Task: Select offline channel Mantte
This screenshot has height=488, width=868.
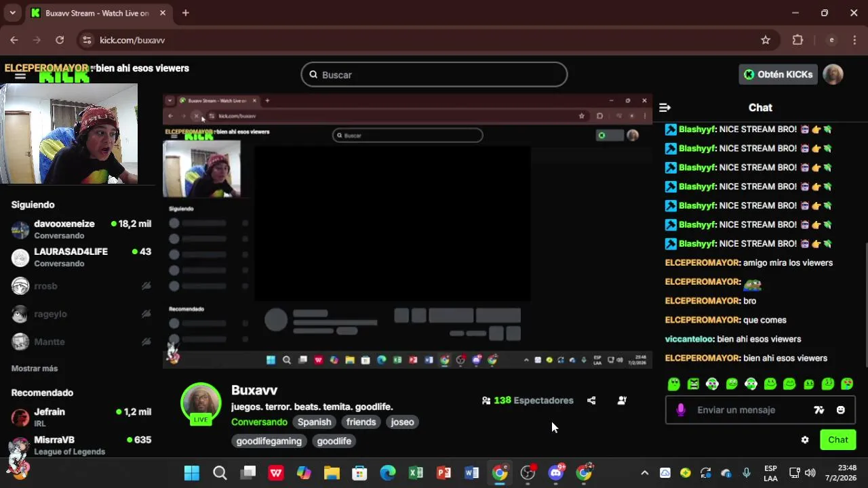Action: click(81, 342)
